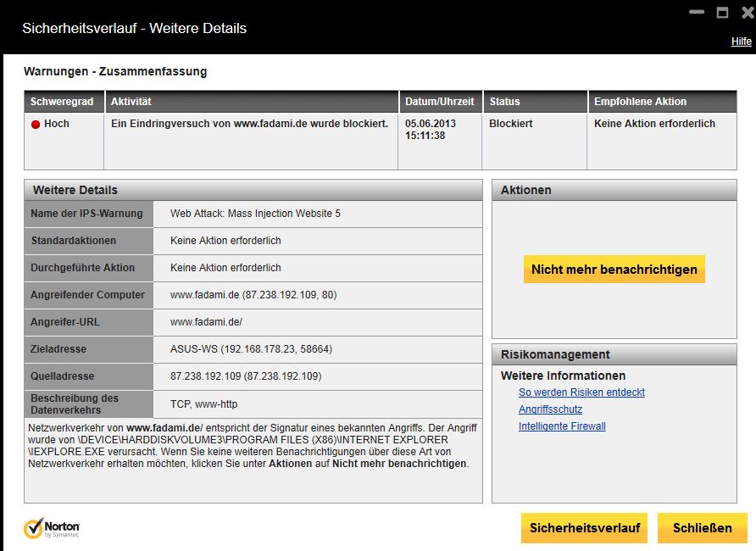Viewport: 756px width, 551px height.
Task: Click the red Hoch severity indicator dot
Action: 36,125
